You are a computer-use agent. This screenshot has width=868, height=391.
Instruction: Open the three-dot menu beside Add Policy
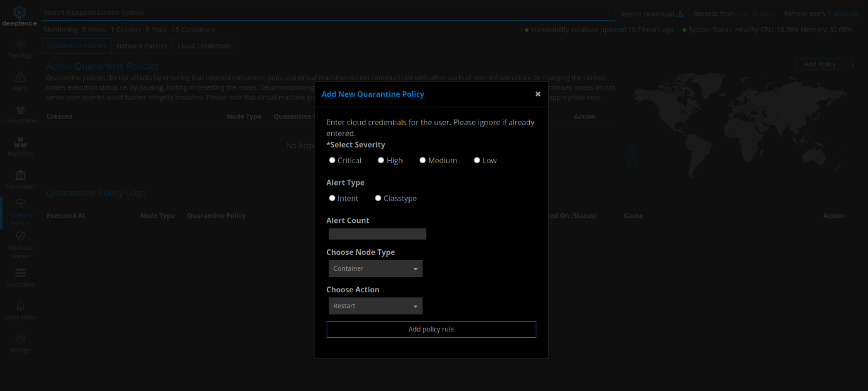852,64
